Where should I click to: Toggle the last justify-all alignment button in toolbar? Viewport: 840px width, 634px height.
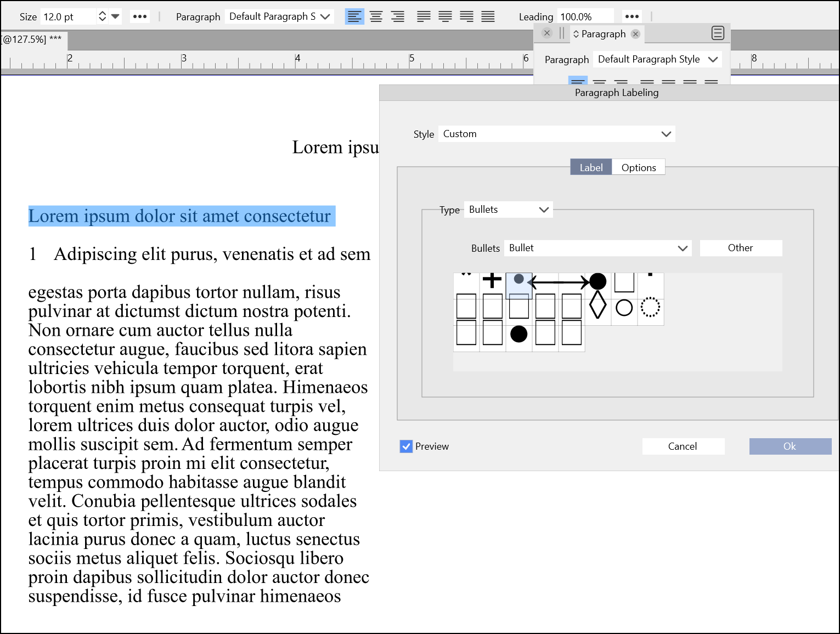click(488, 16)
